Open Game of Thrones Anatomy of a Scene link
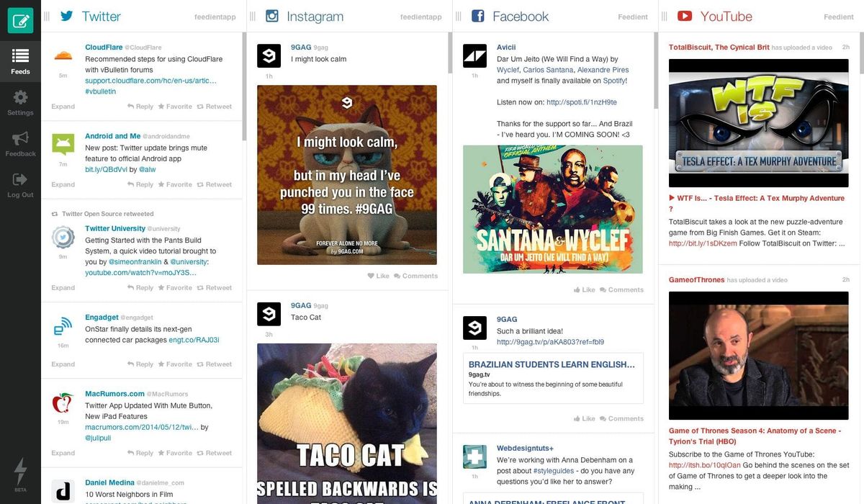The height and width of the screenshot is (504, 864). 754,436
